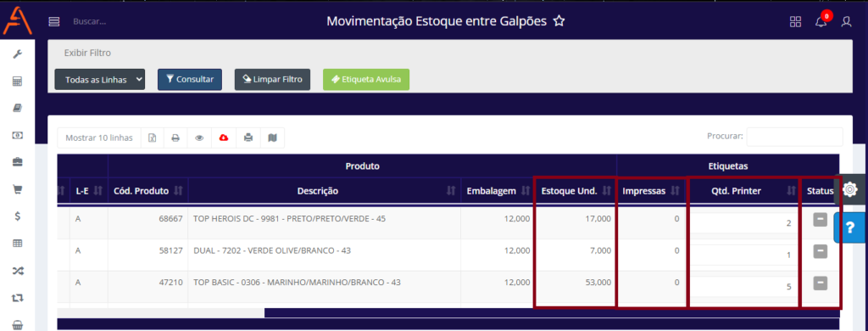Screen dimensions: 868x331
Task: Toggle the status button for product 68667
Action: click(x=820, y=220)
